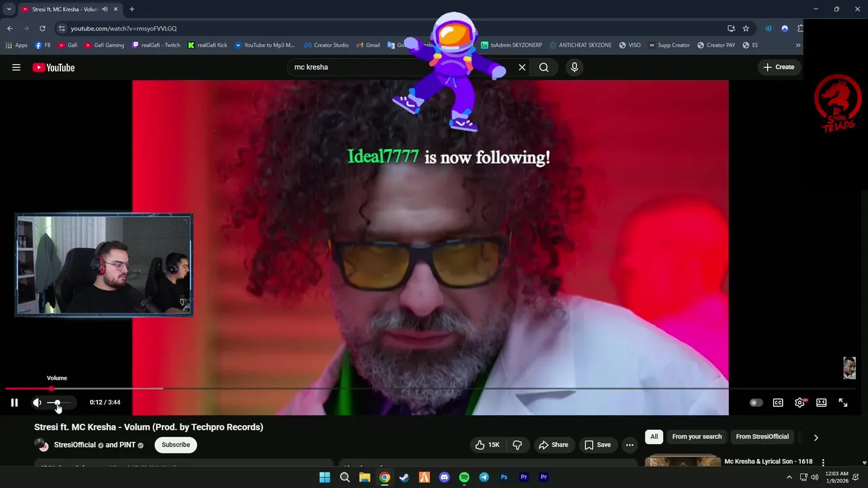The width and height of the screenshot is (868, 488).
Task: Switch to theater mode
Action: tap(821, 403)
